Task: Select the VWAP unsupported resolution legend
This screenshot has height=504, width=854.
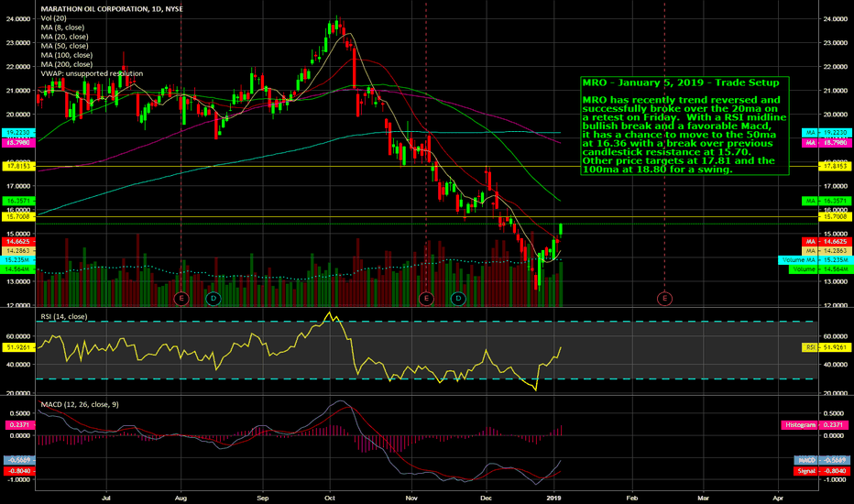Action: (92, 73)
